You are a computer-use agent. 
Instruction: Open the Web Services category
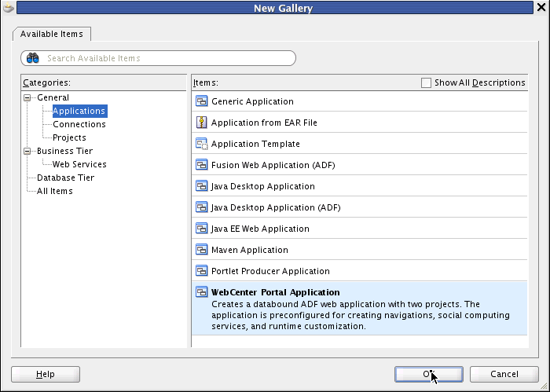coord(79,164)
